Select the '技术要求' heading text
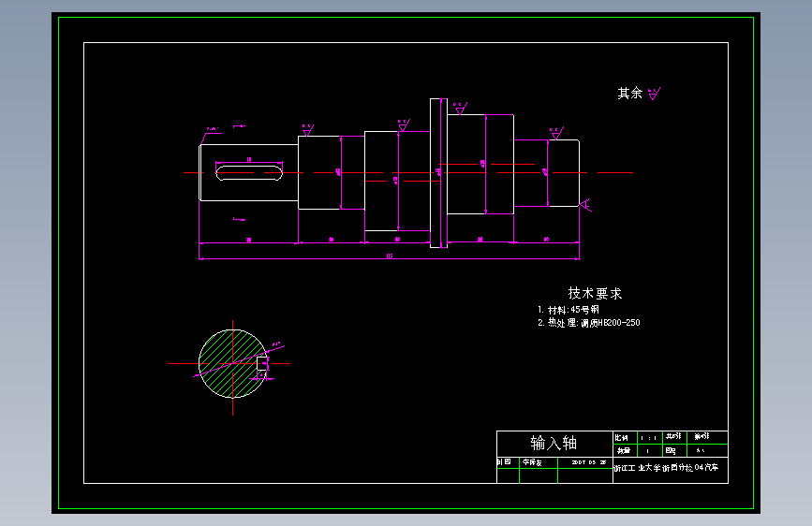This screenshot has height=526, width=812. click(x=595, y=293)
